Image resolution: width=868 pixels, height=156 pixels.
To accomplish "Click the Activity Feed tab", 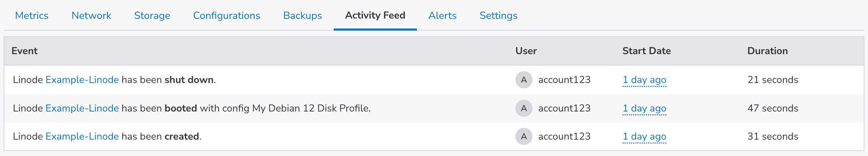I will coord(375,16).
